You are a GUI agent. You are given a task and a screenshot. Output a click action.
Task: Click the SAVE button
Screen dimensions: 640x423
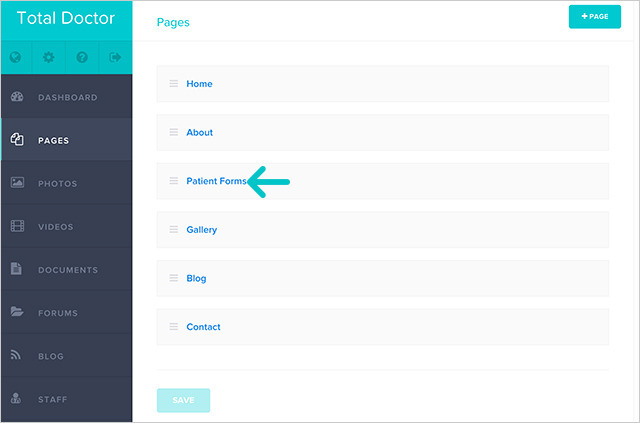tap(183, 400)
